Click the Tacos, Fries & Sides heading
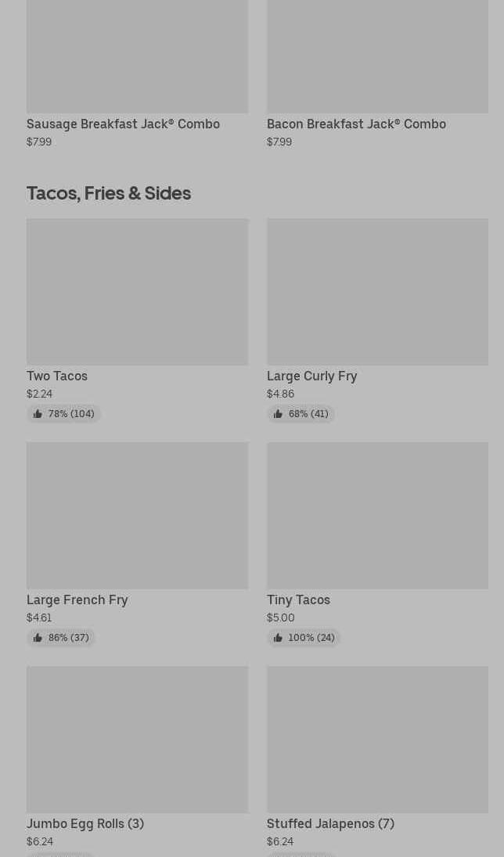 [109, 193]
